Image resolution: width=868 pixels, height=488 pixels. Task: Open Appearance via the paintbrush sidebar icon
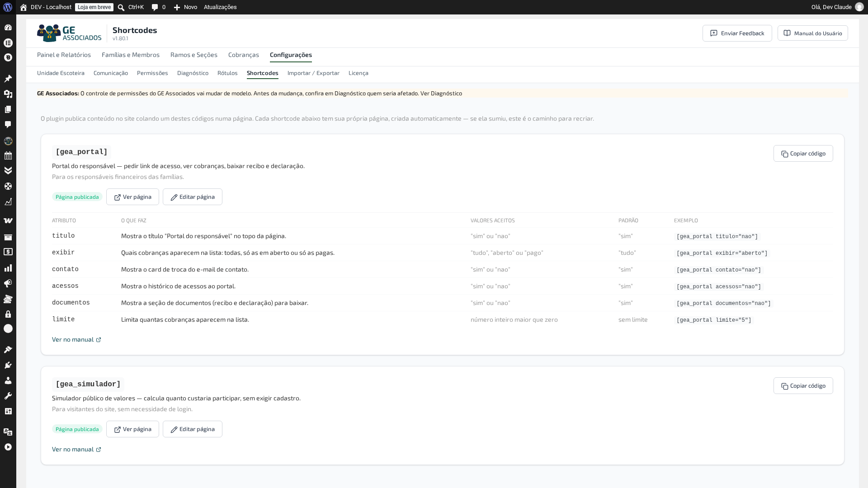pos(8,350)
